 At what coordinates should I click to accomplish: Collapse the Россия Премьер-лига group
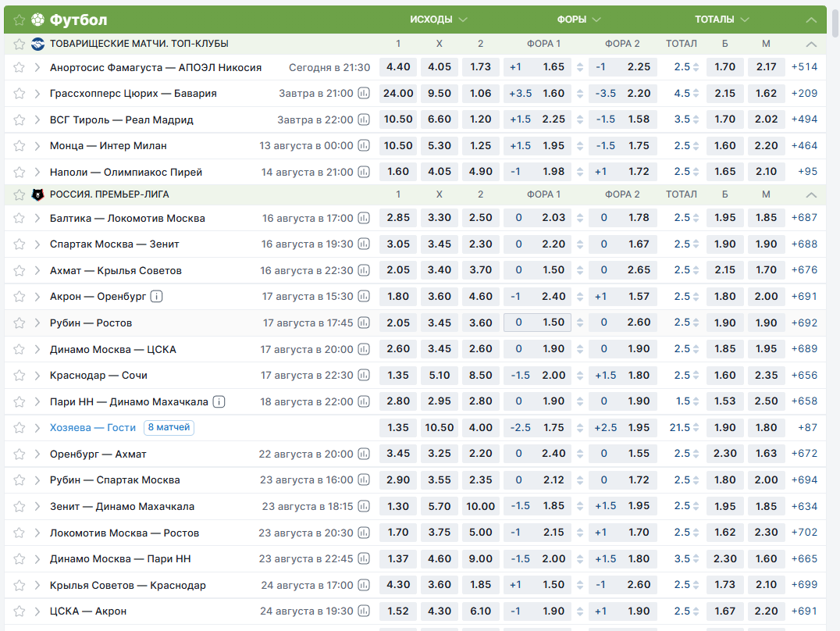click(x=811, y=194)
